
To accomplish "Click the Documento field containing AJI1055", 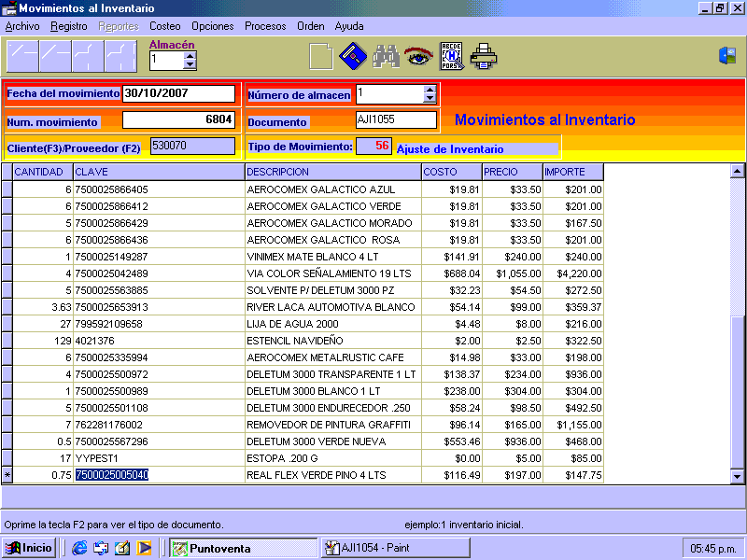I will 396,120.
